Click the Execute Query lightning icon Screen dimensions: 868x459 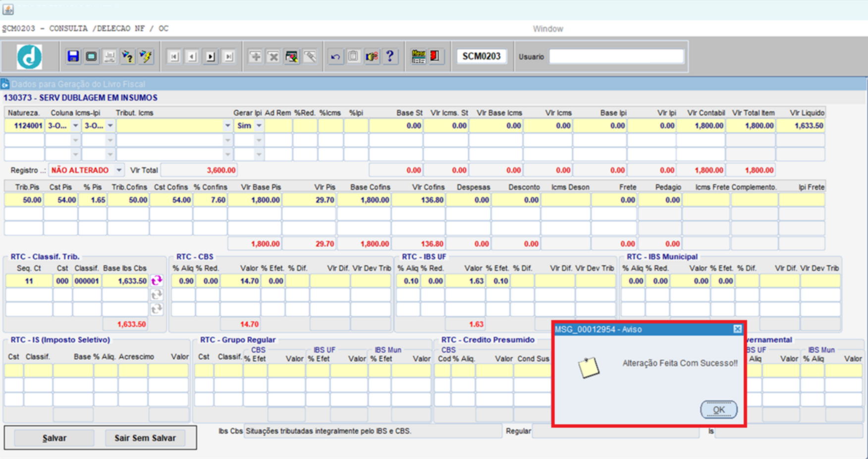146,57
